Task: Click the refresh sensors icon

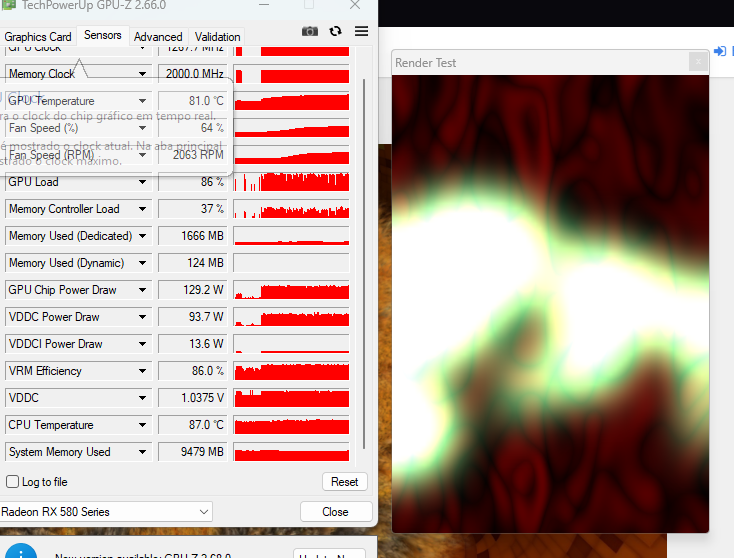Action: coord(335,31)
